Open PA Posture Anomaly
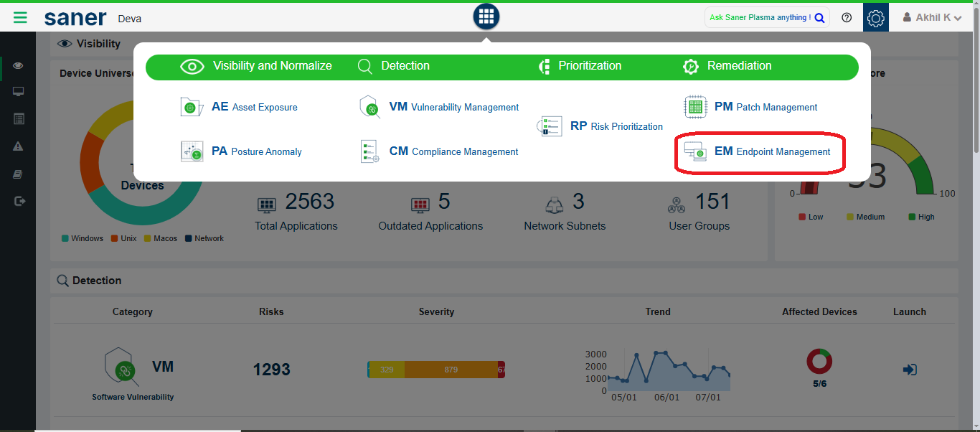Screen dimensions: 980x432 256,151
